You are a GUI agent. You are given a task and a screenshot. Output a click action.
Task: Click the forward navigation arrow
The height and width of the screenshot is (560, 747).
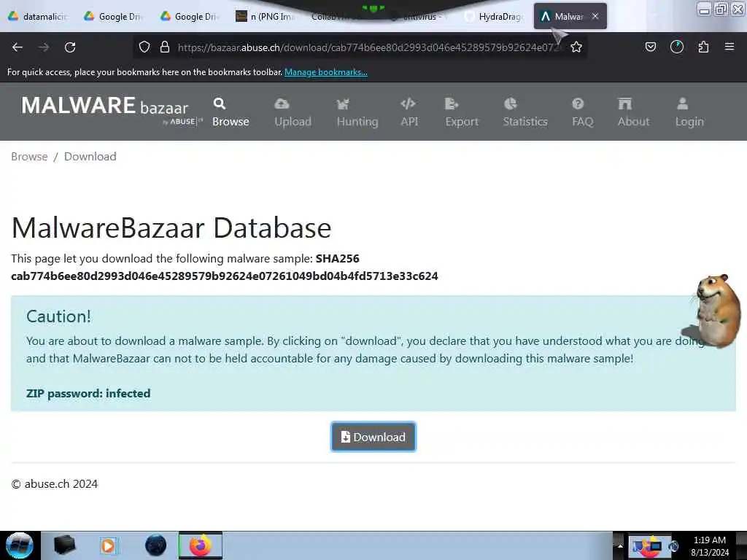(x=44, y=47)
